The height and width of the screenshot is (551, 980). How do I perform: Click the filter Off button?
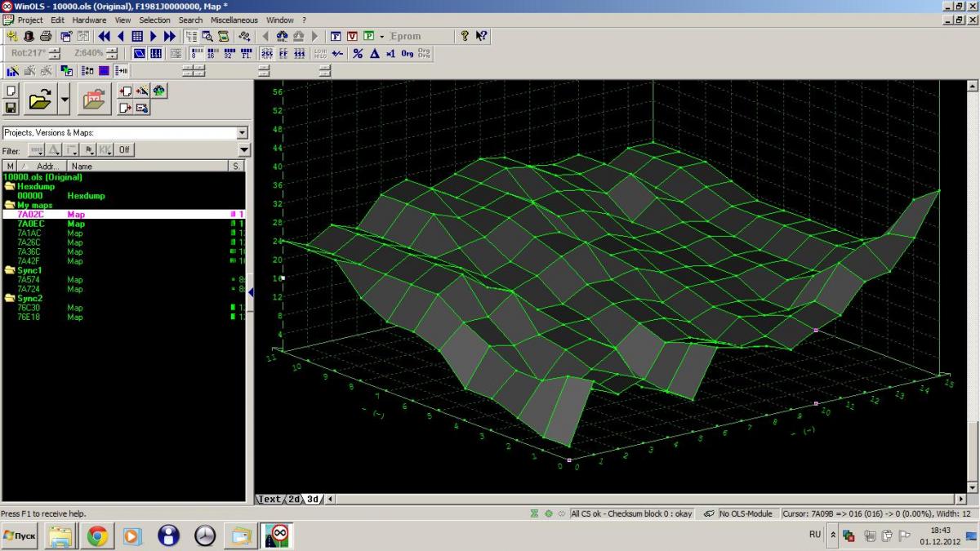point(124,149)
